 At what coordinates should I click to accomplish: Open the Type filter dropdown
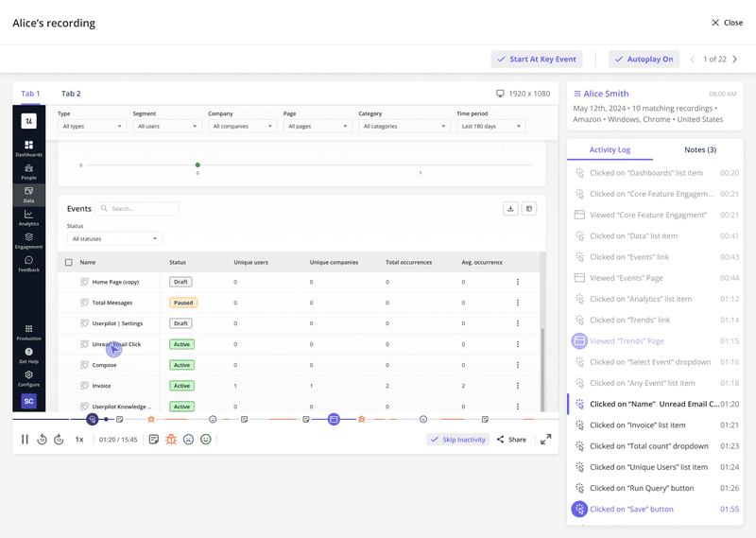[92, 126]
